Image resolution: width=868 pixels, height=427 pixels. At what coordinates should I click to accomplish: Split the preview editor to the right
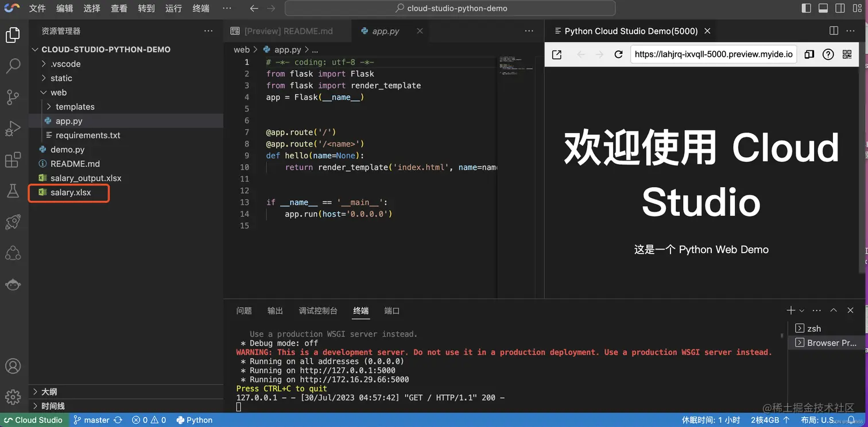point(834,31)
